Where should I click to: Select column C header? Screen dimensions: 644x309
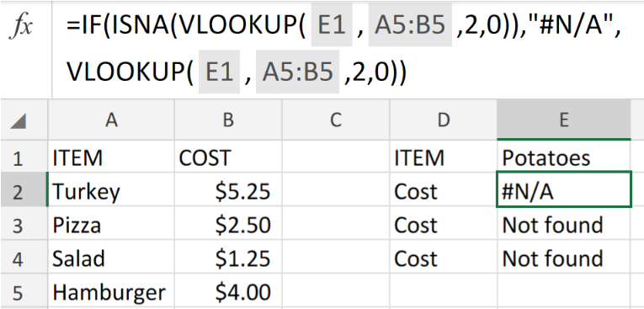[336, 120]
